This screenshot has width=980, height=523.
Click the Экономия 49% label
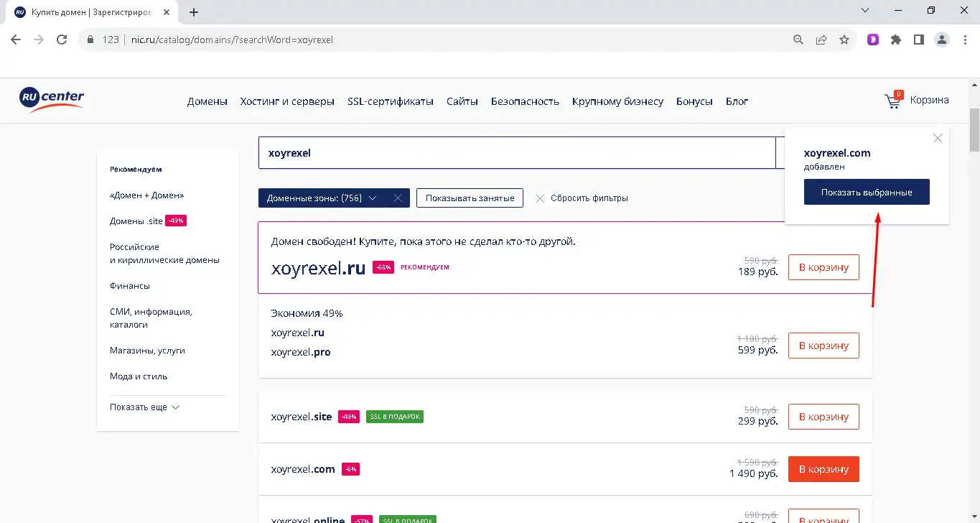pyautogui.click(x=307, y=313)
